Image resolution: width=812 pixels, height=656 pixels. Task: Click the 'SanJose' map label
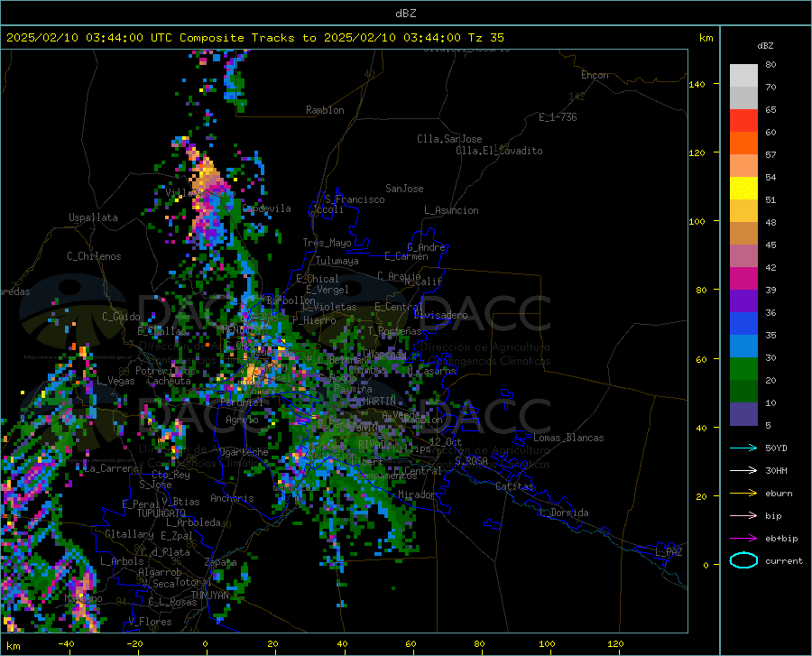[404, 189]
